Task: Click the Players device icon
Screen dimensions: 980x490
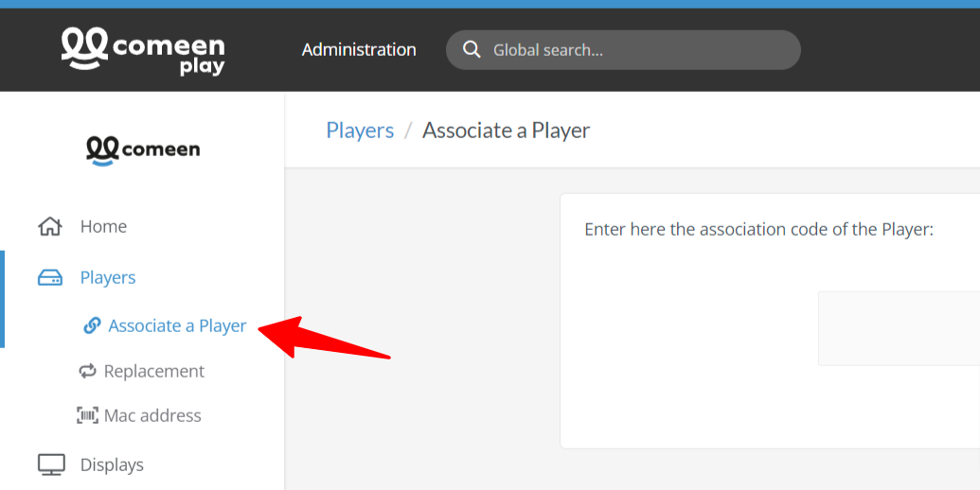Action: coord(50,278)
